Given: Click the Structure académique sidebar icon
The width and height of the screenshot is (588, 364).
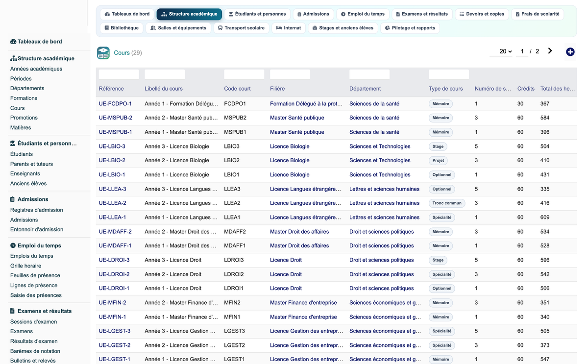Looking at the screenshot, I should (x=14, y=58).
